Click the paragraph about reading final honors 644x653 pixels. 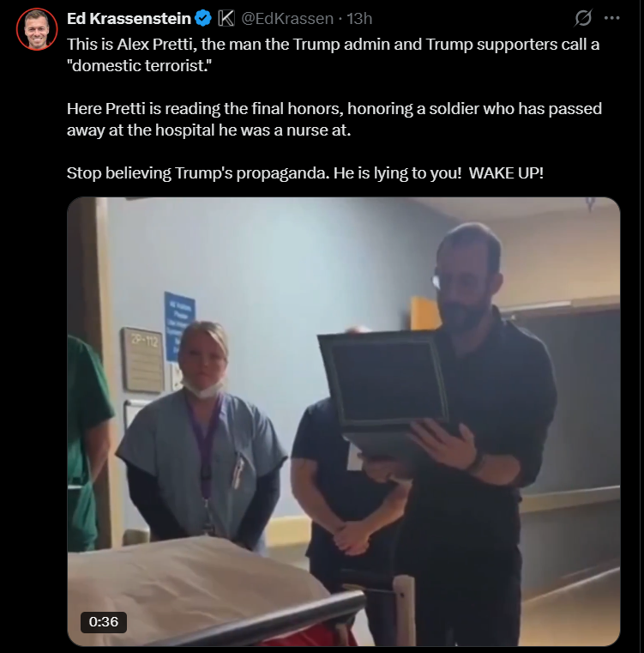[x=334, y=119]
